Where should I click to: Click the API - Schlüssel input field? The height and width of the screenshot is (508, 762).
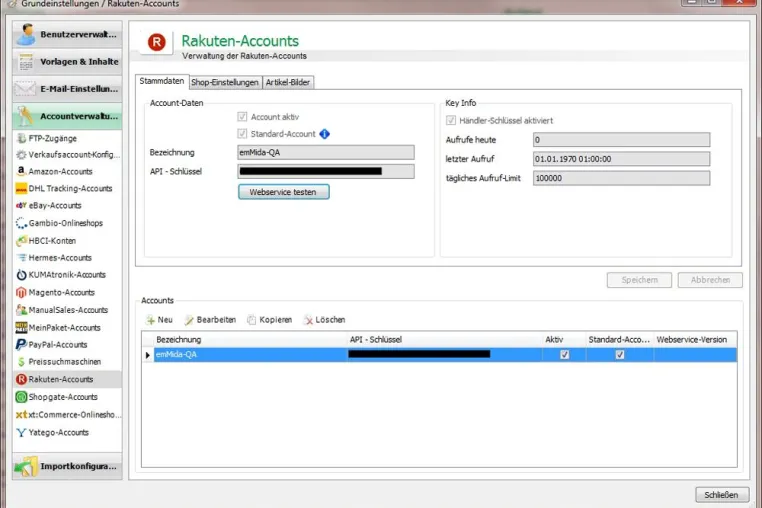point(326,172)
